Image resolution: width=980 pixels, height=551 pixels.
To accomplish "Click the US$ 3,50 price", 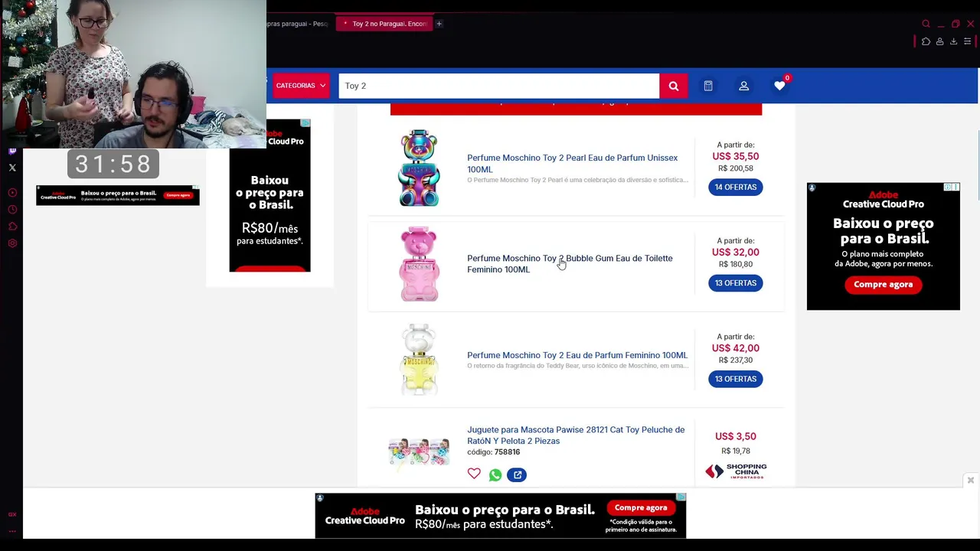I will coord(735,436).
